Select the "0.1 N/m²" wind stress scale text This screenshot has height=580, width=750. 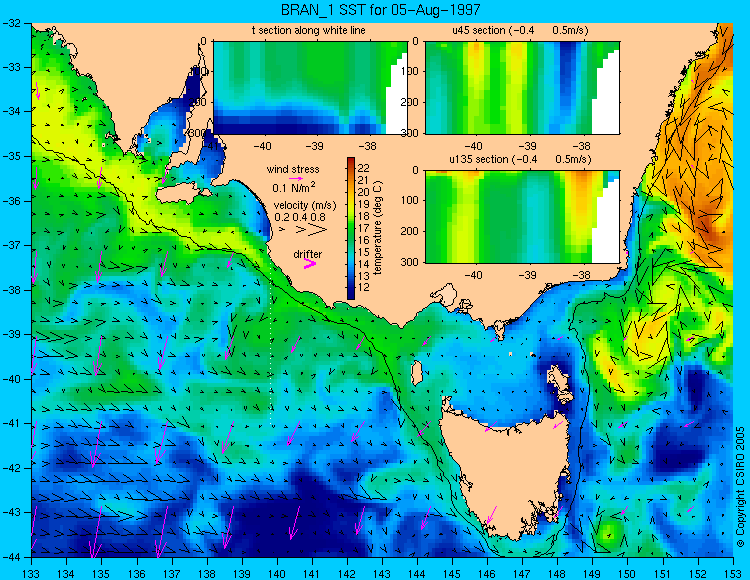[294, 187]
